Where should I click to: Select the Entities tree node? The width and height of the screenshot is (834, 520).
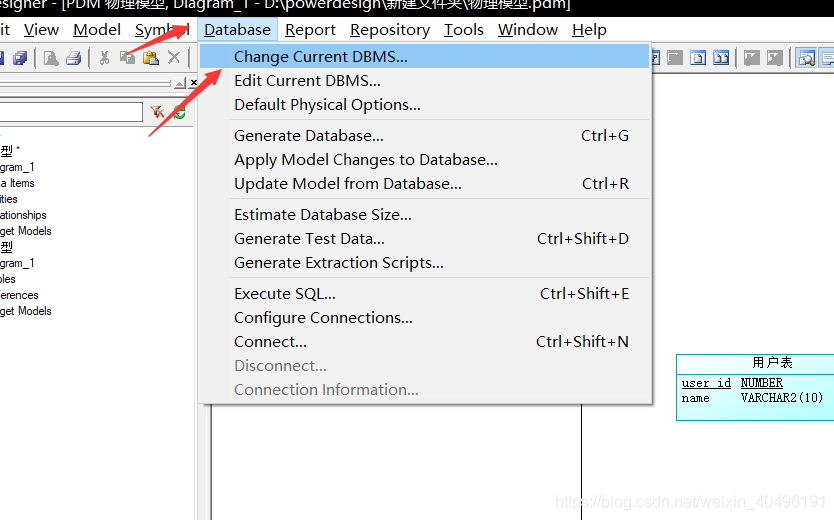tap(9, 199)
